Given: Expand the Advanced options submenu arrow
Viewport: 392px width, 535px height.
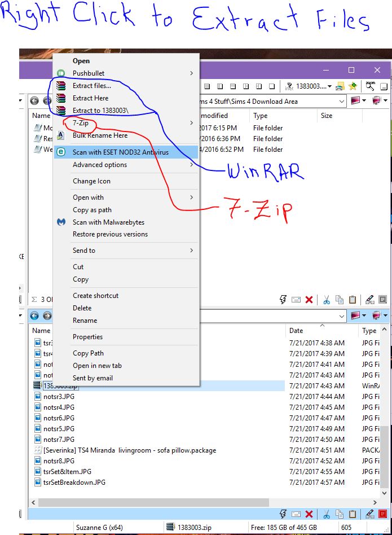Looking at the screenshot, I should click(192, 165).
